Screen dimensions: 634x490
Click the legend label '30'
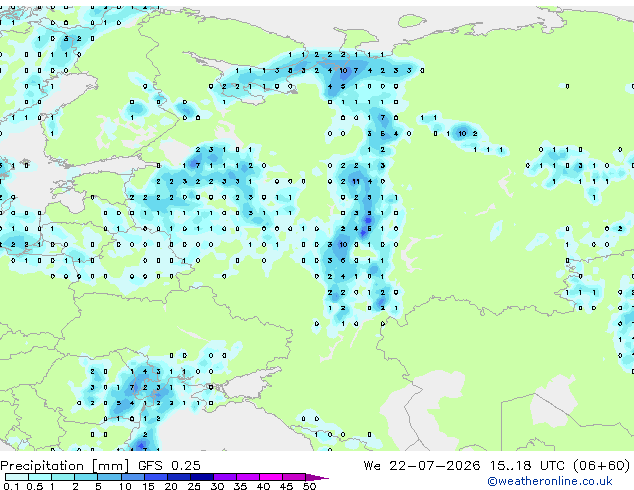(x=217, y=486)
